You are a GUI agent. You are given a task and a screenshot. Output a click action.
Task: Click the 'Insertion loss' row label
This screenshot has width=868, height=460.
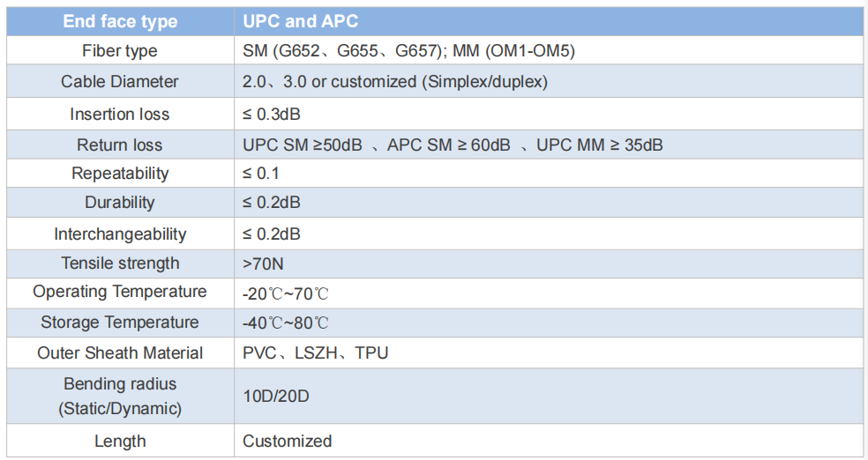120,114
